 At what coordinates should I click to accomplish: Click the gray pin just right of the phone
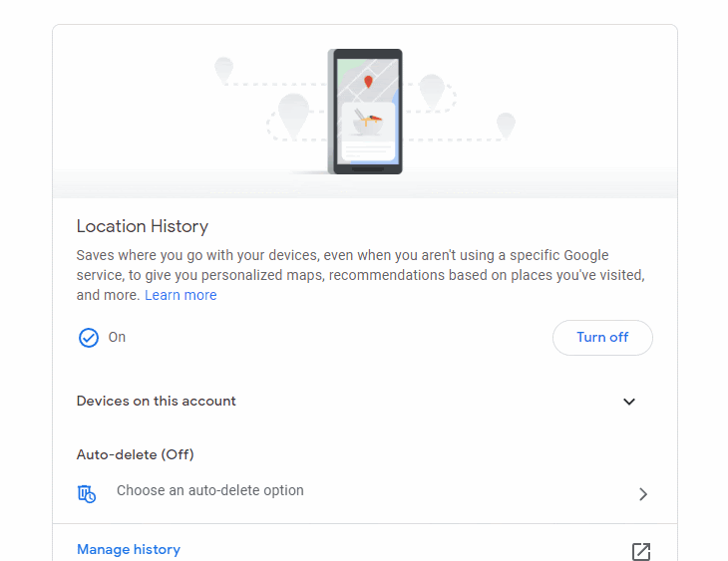click(x=431, y=91)
